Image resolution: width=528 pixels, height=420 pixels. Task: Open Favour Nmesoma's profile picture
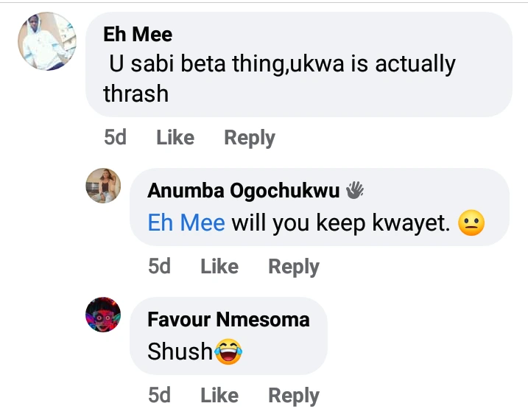pyautogui.click(x=103, y=315)
